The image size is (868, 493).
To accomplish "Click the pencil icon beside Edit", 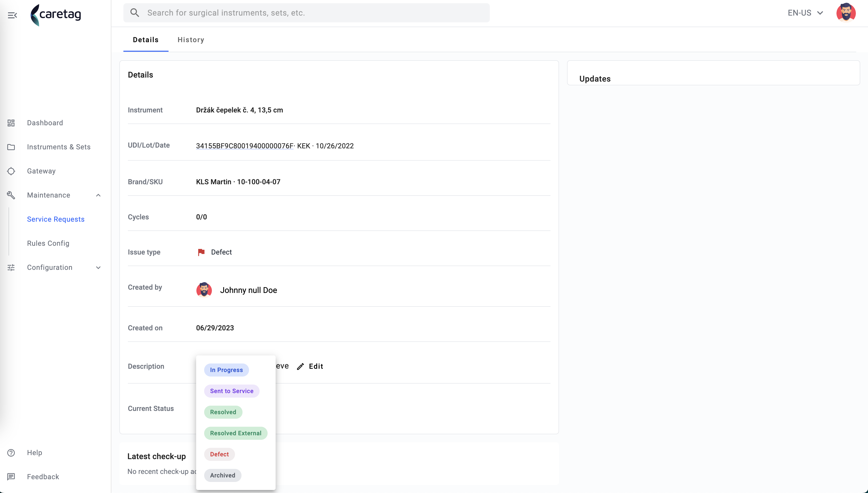I will coord(300,366).
